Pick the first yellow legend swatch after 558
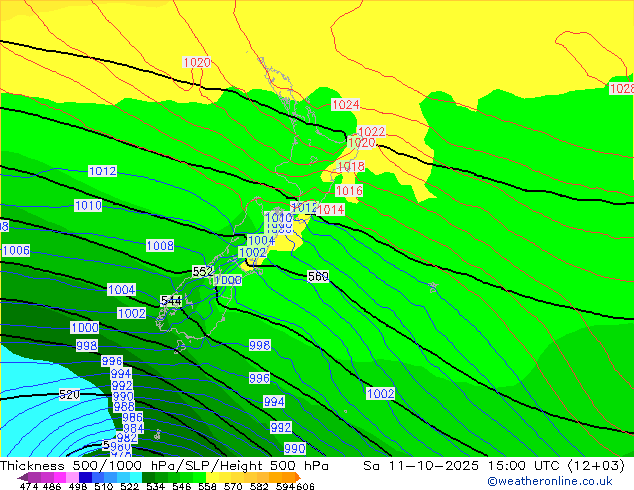The width and height of the screenshot is (634, 490). coord(212,477)
